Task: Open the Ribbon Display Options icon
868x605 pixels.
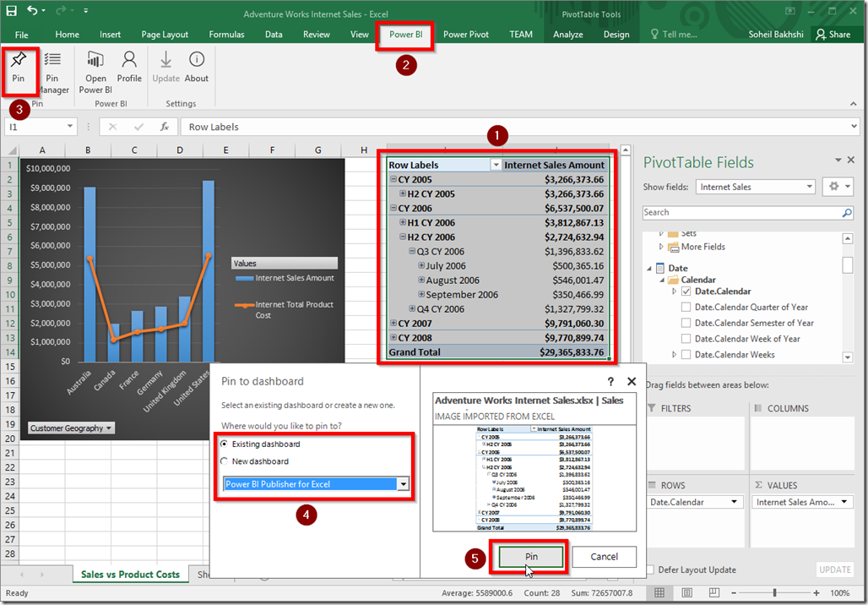Action: pyautogui.click(x=790, y=10)
